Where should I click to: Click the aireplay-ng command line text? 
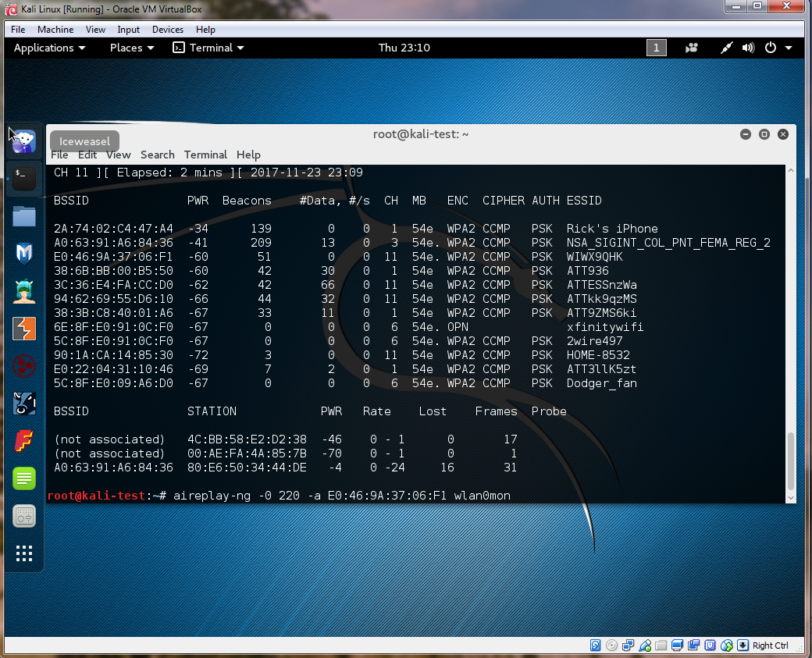coord(342,496)
